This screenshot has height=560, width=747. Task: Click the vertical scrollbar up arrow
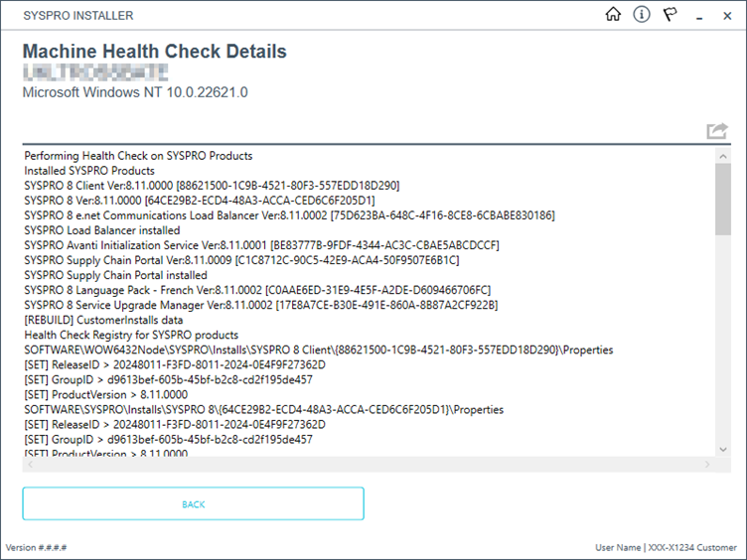[x=722, y=155]
